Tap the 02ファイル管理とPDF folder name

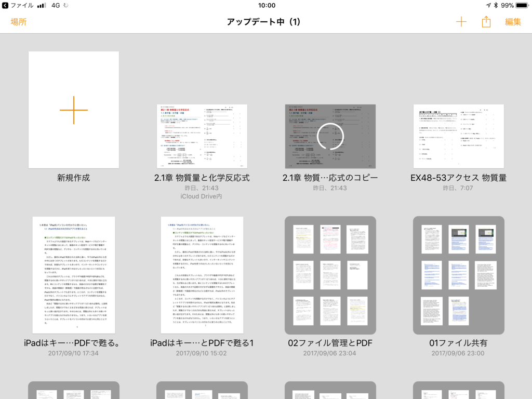click(330, 343)
